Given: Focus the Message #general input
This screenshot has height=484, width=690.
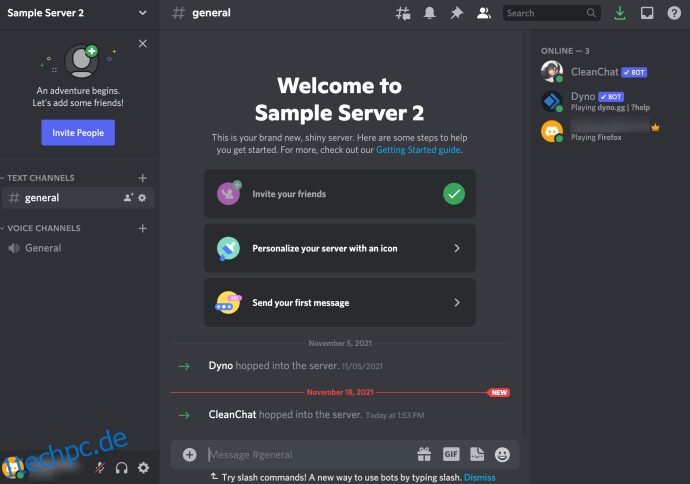Looking at the screenshot, I should (308, 455).
